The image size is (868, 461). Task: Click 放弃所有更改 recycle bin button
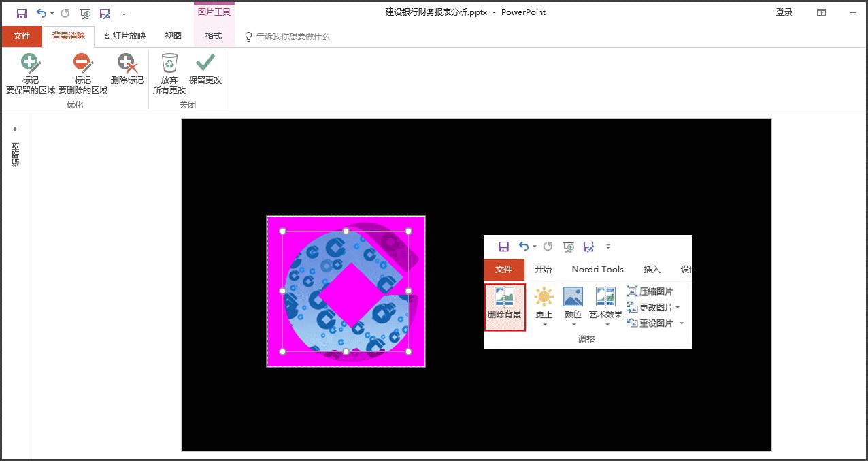169,74
